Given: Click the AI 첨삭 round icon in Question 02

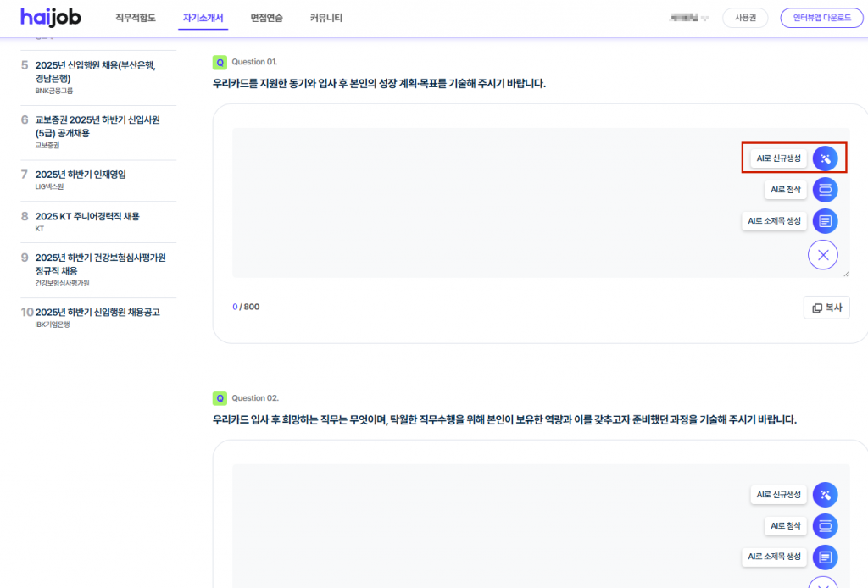Looking at the screenshot, I should [825, 526].
